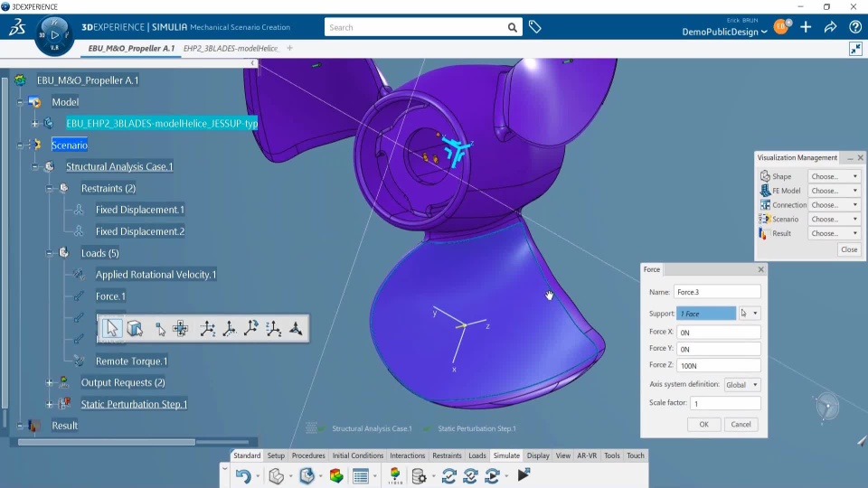868x488 pixels.
Task: Click the black play results arrow icon
Action: (x=524, y=474)
